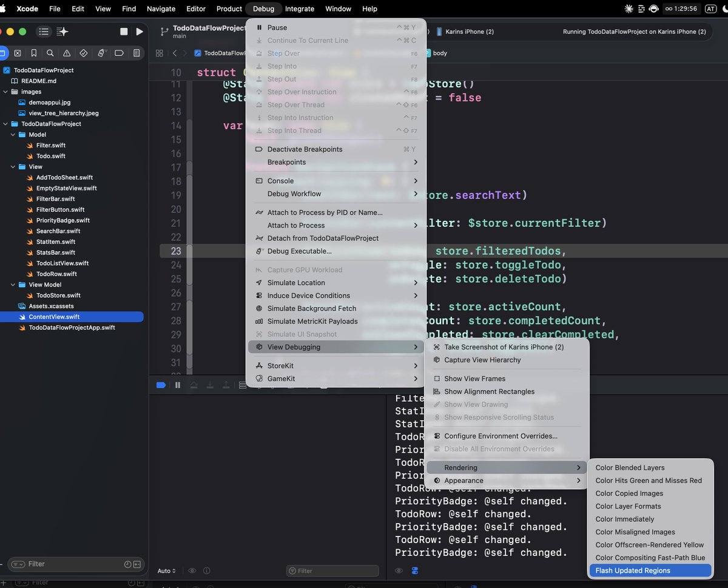Enable Flash Updated Regions
Screen dimensions: 728x588
[650, 570]
